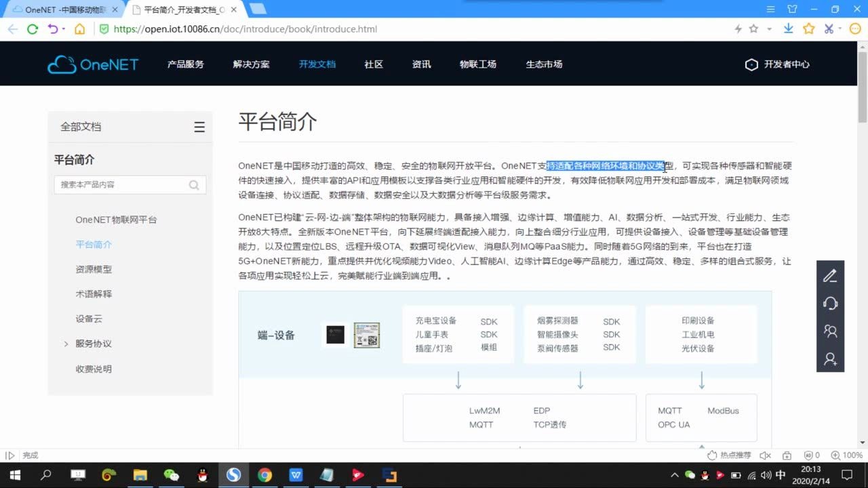
Task: Click the 搜索本产品内容 search field
Action: pyautogui.click(x=130, y=184)
